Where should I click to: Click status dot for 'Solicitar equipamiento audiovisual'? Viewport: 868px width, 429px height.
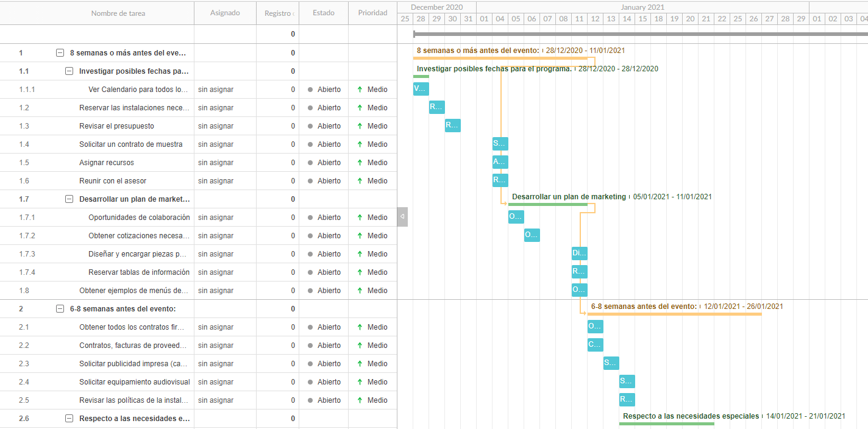pyautogui.click(x=310, y=382)
